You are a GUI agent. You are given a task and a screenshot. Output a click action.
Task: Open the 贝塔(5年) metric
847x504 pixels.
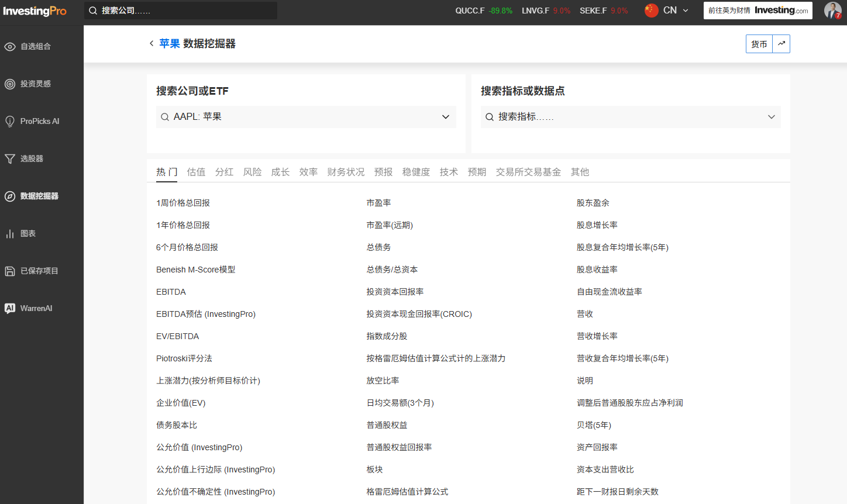[594, 425]
